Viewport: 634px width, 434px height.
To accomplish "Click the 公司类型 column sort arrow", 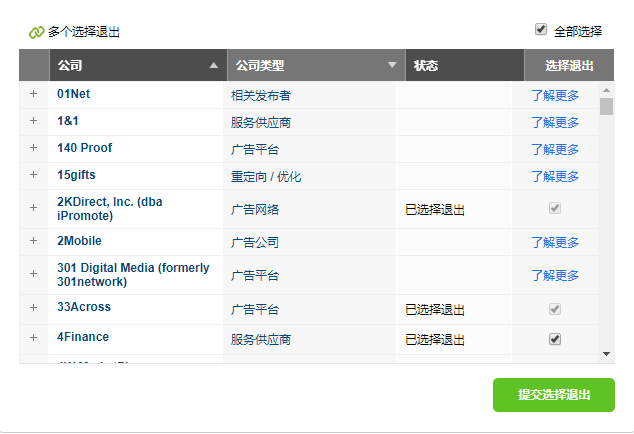I will pyautogui.click(x=391, y=66).
